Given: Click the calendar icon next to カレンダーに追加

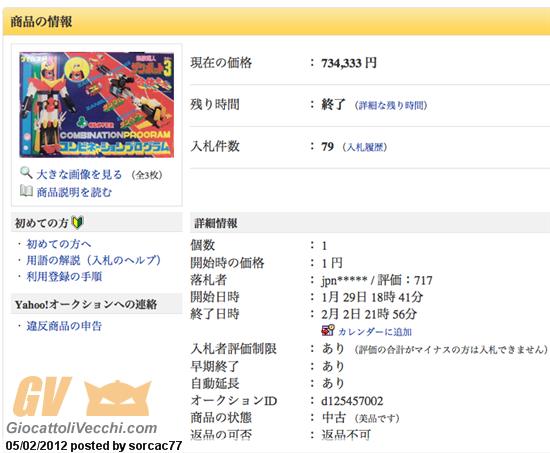Looking at the screenshot, I should (328, 331).
